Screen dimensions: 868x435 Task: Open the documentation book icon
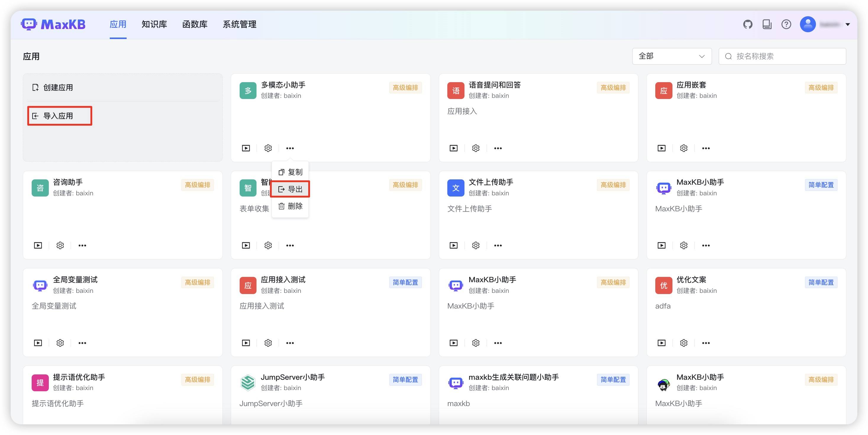767,24
